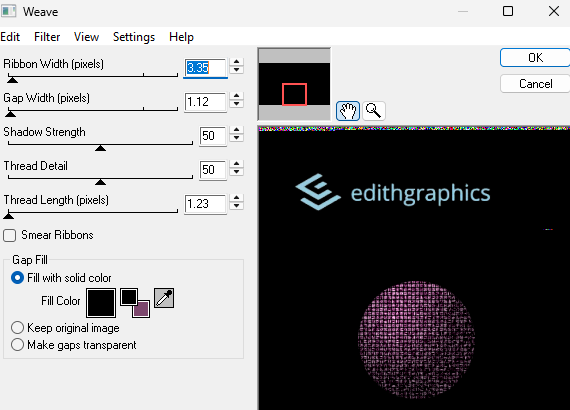The height and width of the screenshot is (410, 570).
Task: Decrease Gap Width with down arrow
Action: [237, 104]
